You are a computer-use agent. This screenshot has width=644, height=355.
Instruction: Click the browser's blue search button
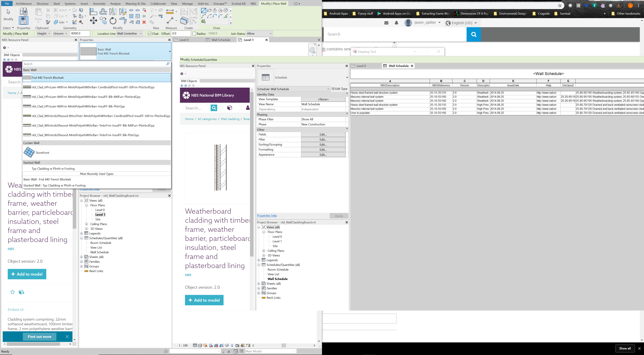point(473,34)
